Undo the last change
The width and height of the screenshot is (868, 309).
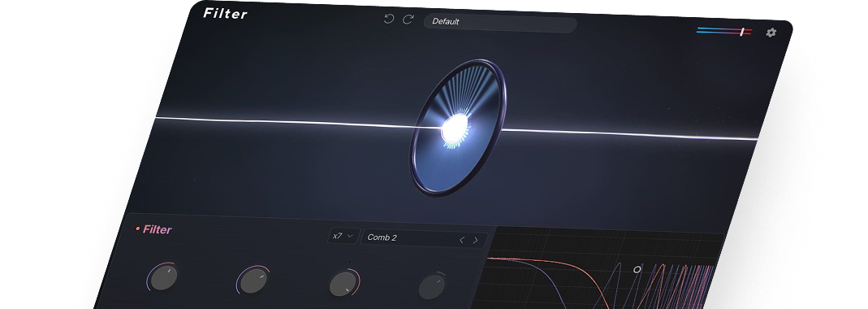(389, 19)
